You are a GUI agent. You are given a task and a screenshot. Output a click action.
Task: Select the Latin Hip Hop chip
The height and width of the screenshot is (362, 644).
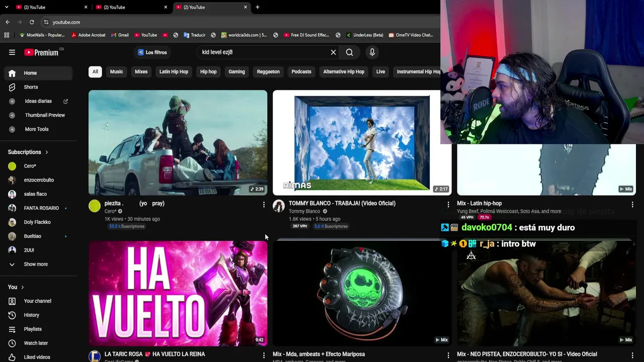tap(174, 72)
